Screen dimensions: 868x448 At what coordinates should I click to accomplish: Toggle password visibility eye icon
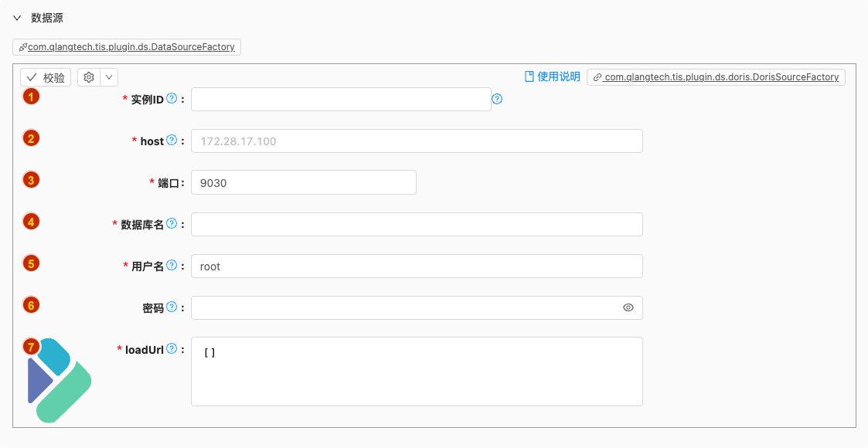coord(628,307)
